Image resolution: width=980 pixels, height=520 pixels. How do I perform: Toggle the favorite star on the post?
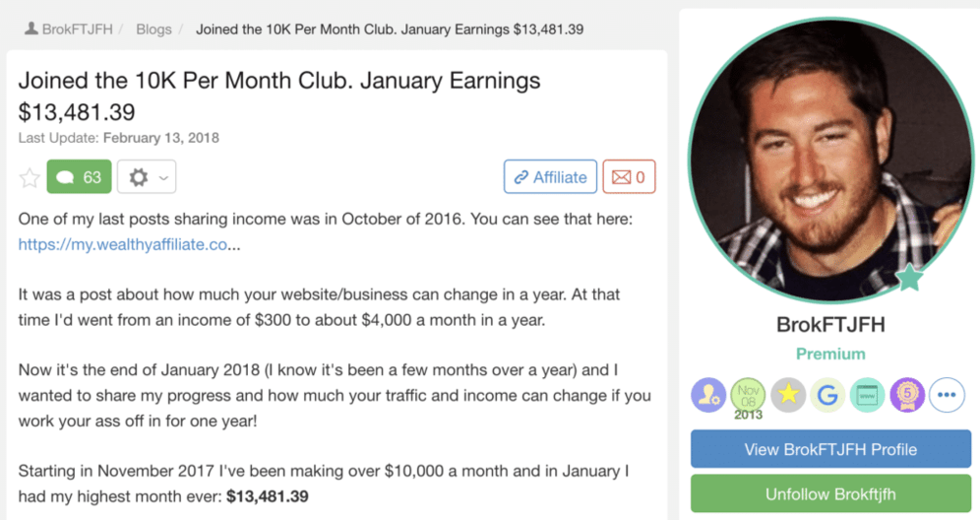click(x=31, y=178)
